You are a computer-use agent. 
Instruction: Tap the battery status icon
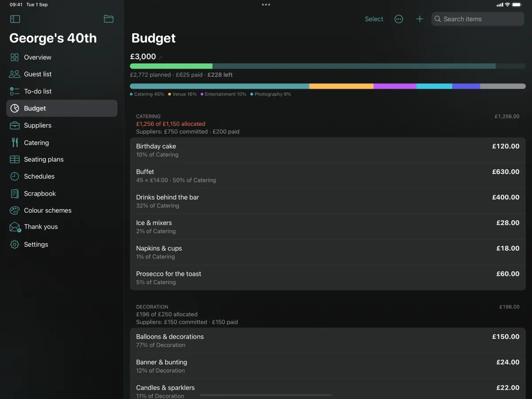click(x=517, y=4)
